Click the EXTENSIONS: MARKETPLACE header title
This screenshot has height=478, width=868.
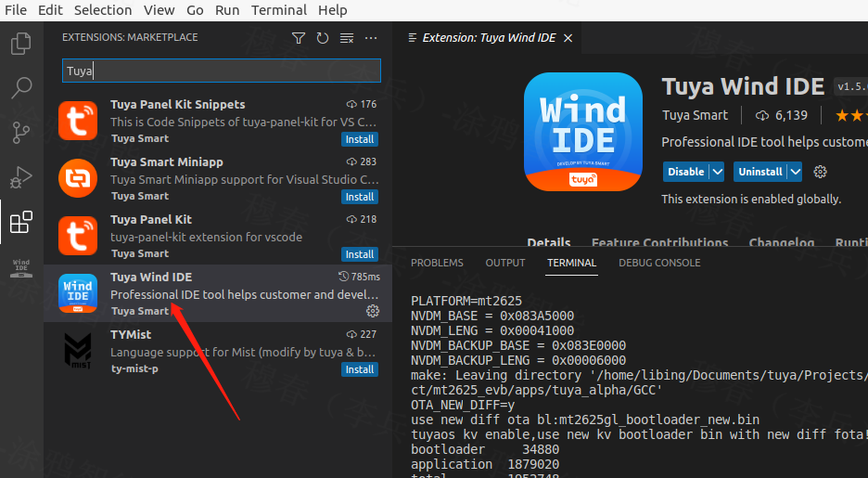130,37
